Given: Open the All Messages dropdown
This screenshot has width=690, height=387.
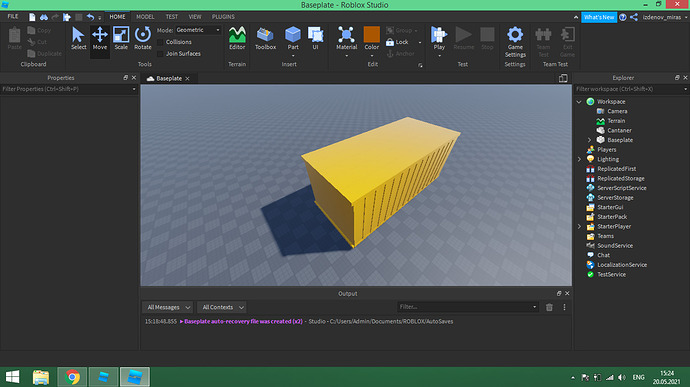Looking at the screenshot, I should [x=169, y=307].
